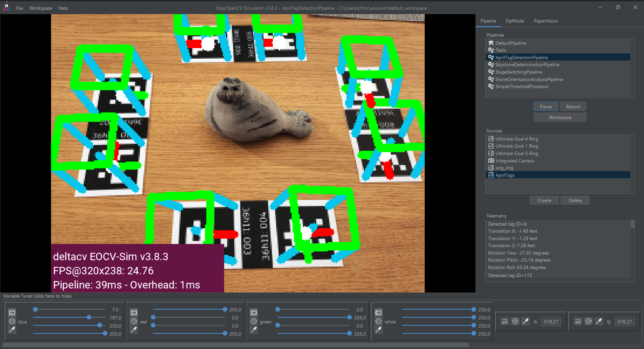The image size is (644, 349).
Task: Switch to the OpMode tab
Action: click(514, 21)
